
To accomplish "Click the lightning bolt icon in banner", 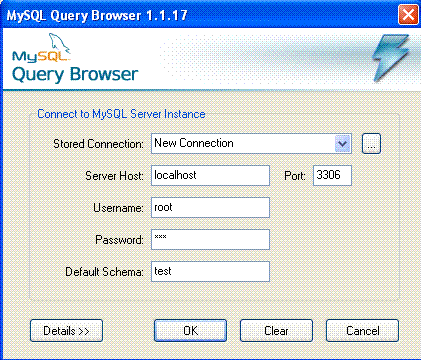I will [391, 57].
